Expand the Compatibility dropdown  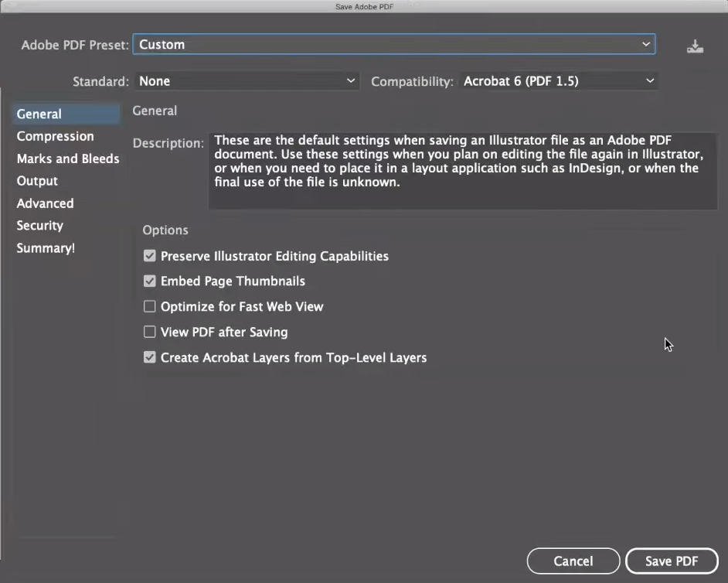coord(559,81)
